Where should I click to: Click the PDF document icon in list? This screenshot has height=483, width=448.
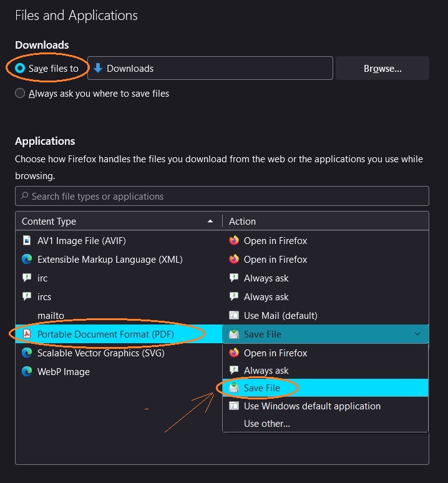[x=27, y=334]
